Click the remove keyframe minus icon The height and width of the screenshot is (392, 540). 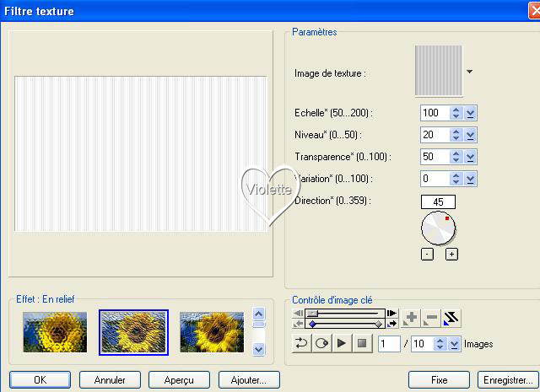pos(431,318)
